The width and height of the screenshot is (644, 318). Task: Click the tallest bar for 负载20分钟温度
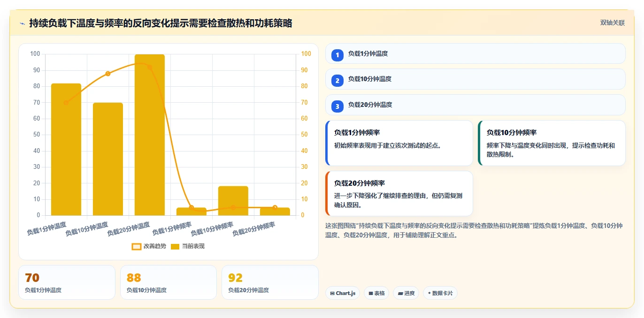[150, 135]
